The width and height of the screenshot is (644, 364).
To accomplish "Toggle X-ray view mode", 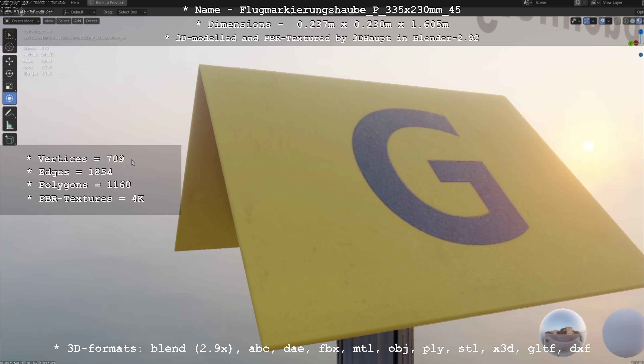I will click(617, 21).
